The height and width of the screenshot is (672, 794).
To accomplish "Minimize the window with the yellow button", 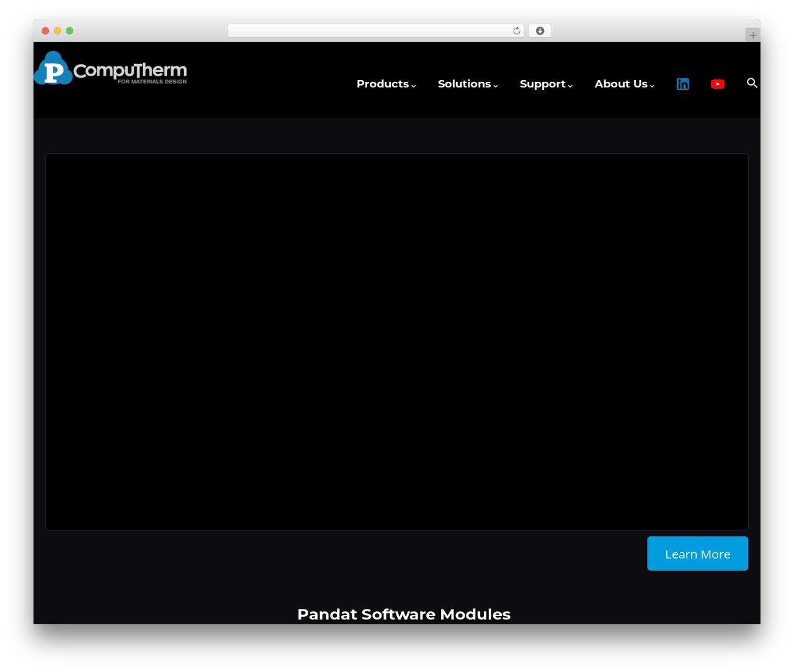I will (x=58, y=31).
